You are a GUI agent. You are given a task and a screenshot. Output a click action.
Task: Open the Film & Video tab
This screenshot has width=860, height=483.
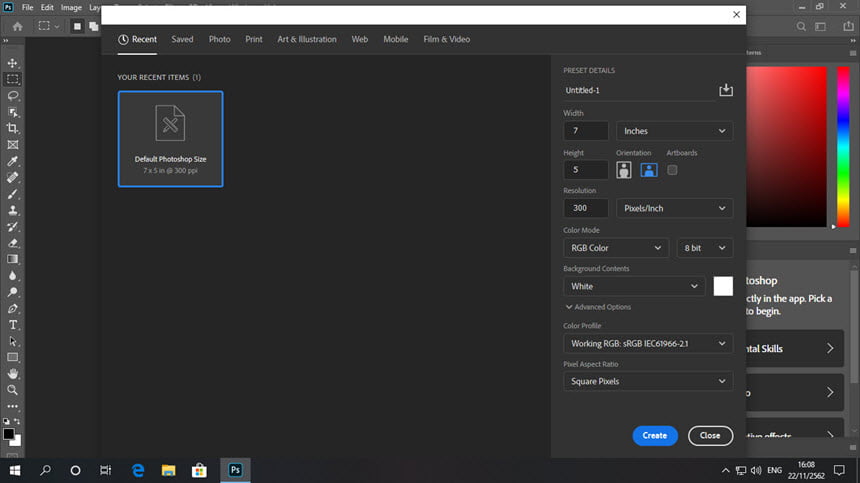point(446,39)
